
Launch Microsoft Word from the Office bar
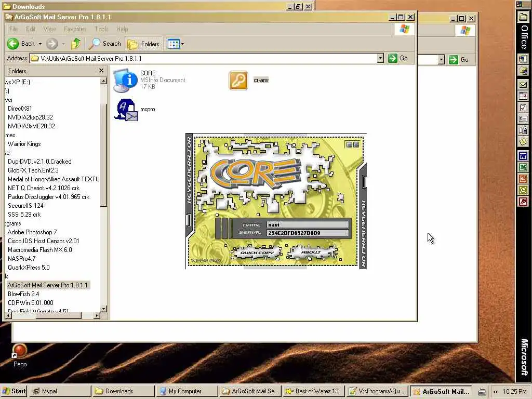(x=523, y=156)
